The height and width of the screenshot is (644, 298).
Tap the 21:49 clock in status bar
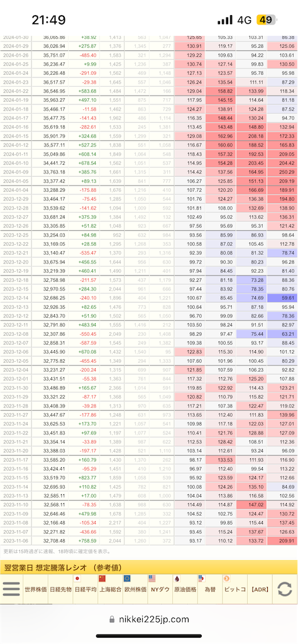(x=48, y=19)
